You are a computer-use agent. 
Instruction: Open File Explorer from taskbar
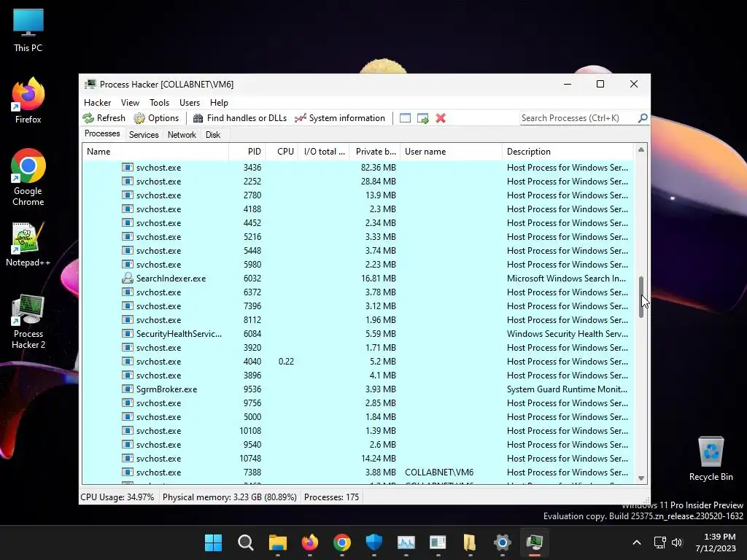pyautogui.click(x=278, y=542)
